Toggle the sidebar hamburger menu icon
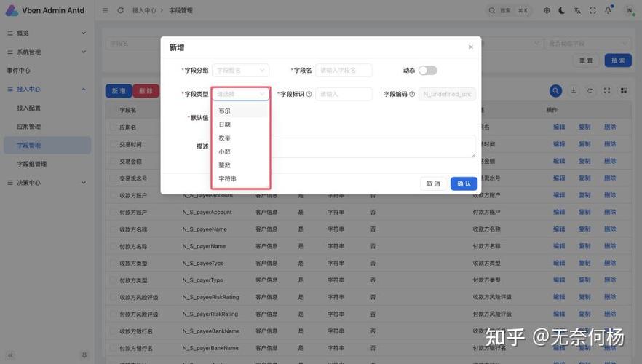Viewport: 642px width, 364px height. pyautogui.click(x=106, y=10)
